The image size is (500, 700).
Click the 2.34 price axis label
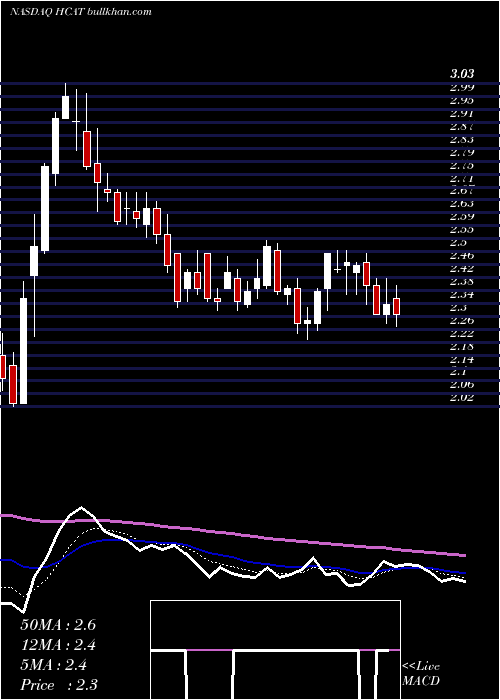point(462,294)
